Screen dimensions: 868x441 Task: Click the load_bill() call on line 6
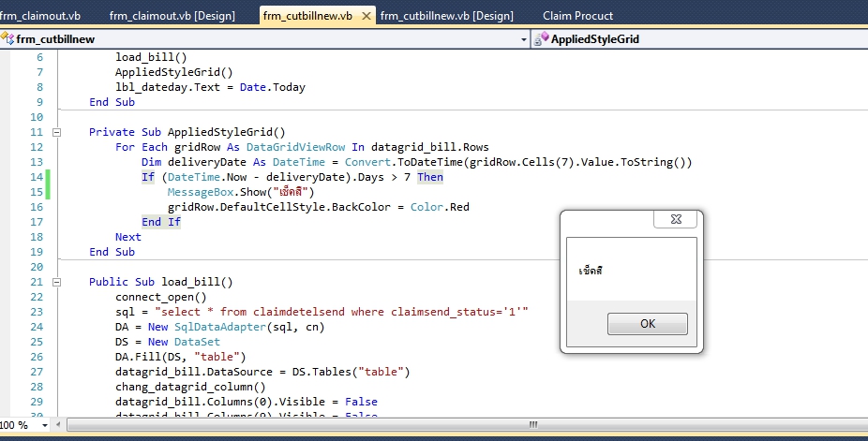(151, 57)
